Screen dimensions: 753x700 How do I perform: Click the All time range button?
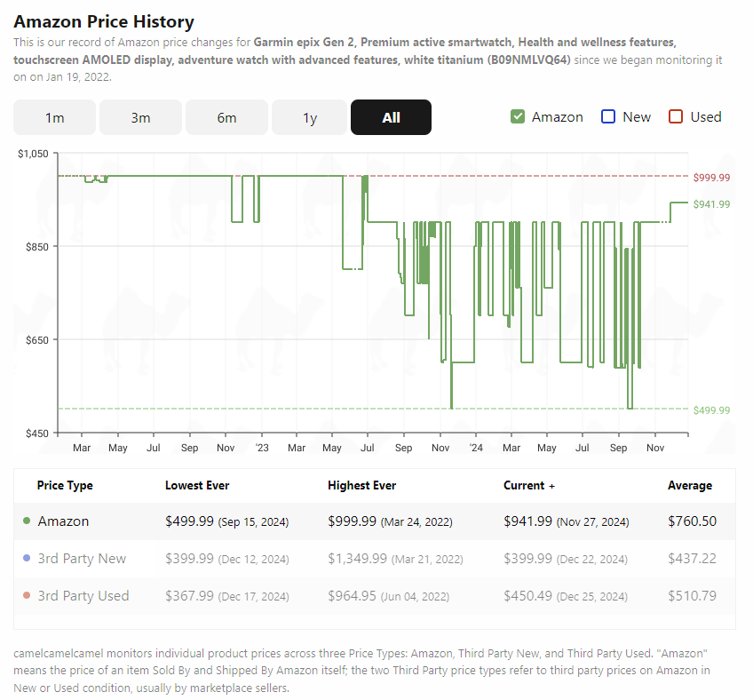(x=391, y=117)
